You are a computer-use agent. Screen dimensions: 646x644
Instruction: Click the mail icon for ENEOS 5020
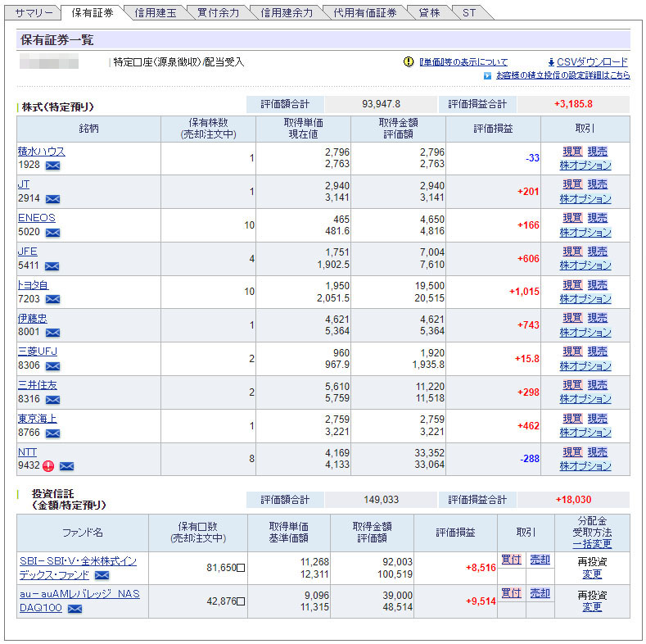point(52,233)
